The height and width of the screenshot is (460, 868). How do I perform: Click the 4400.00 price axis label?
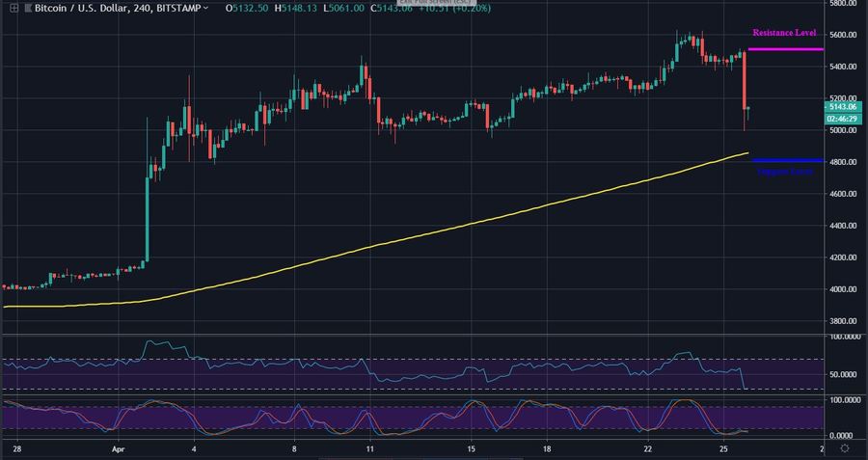click(x=843, y=226)
